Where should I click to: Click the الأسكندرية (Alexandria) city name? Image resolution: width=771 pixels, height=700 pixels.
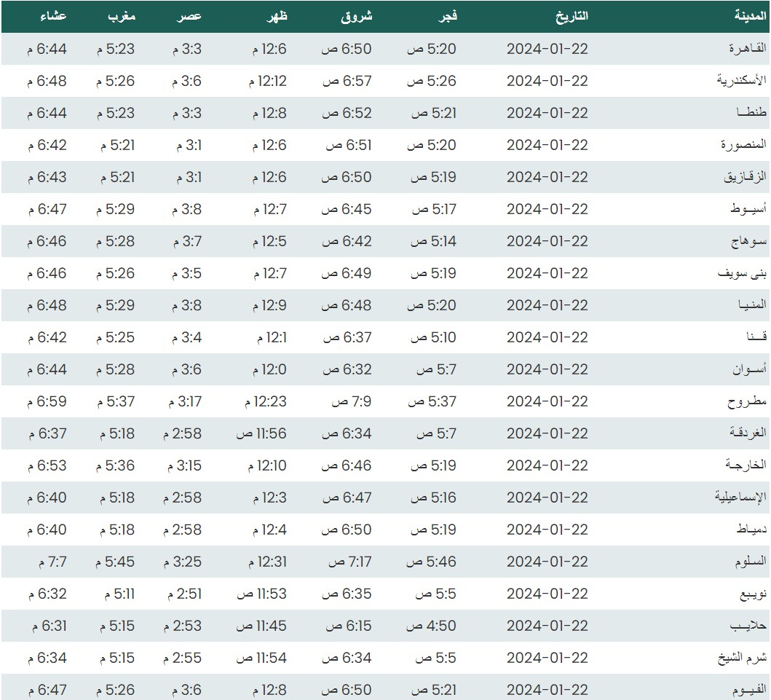click(x=742, y=81)
